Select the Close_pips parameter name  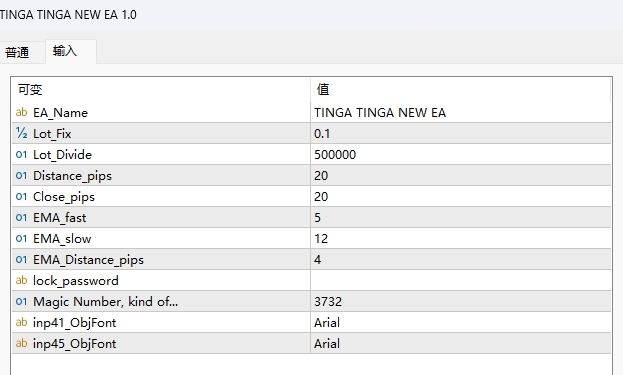click(64, 197)
